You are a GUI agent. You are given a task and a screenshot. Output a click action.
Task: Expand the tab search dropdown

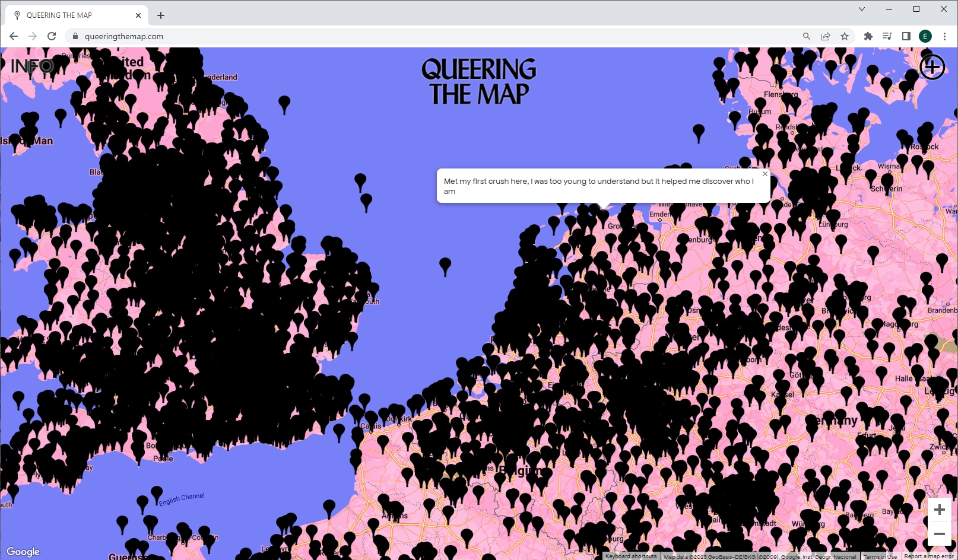(x=862, y=9)
